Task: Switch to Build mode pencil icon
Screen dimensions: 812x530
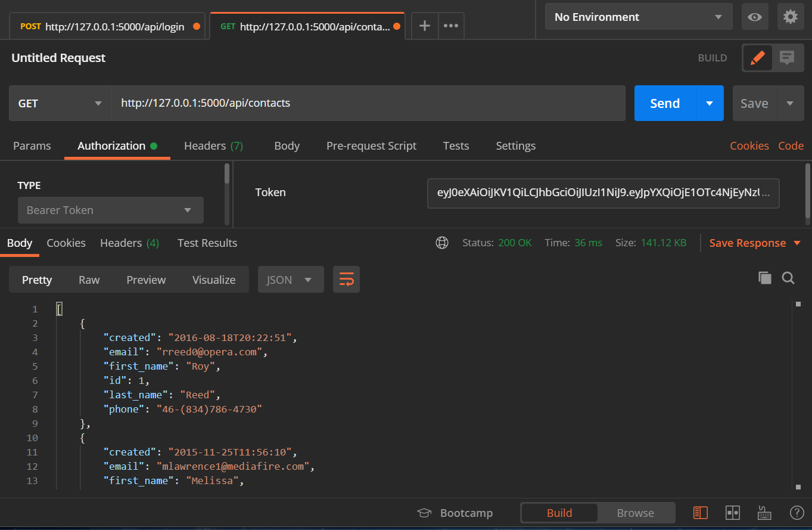Action: [x=758, y=58]
